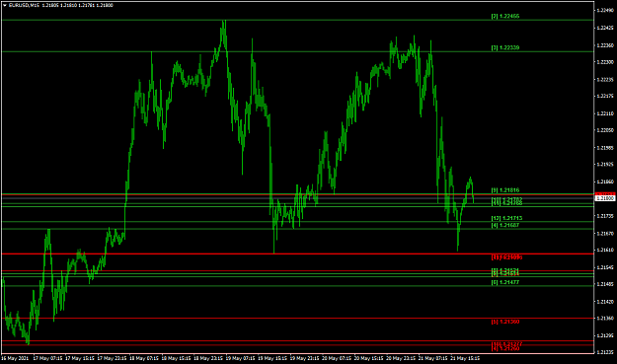Screen dimensions: 617x364
Task: Click the 1.21420 price scale value
Action: coord(605,302)
